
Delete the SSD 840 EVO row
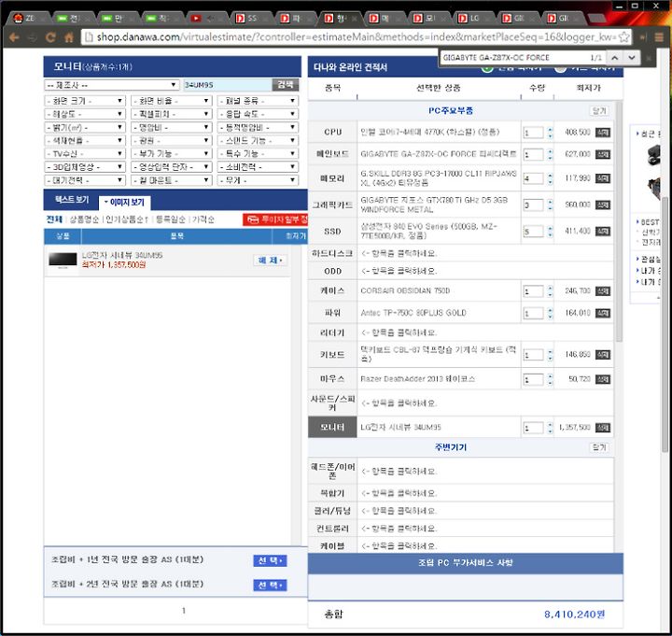(x=603, y=232)
